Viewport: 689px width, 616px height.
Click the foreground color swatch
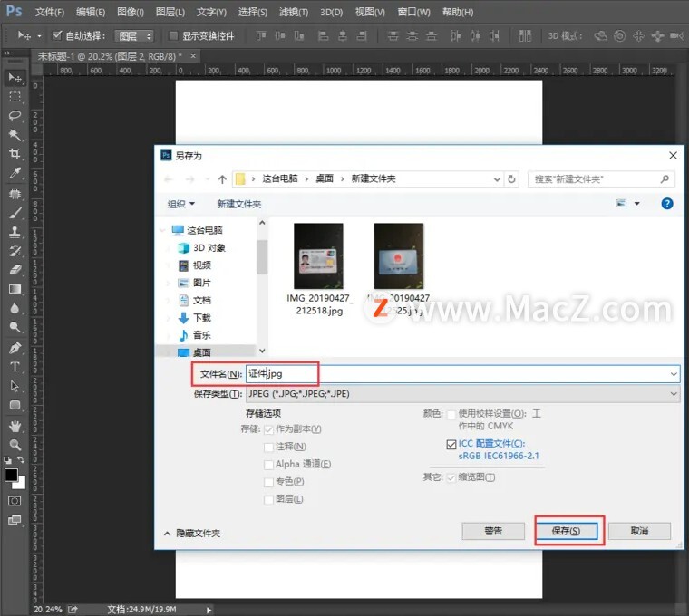11,475
